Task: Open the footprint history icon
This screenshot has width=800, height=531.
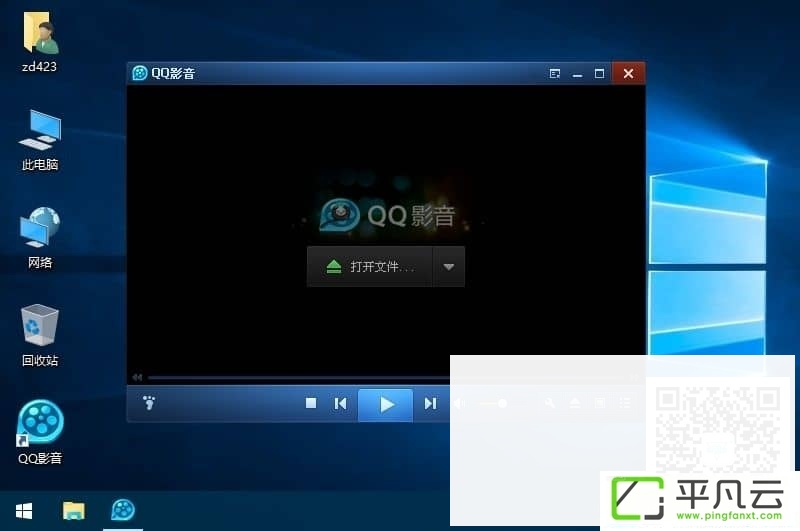Action: pyautogui.click(x=149, y=403)
